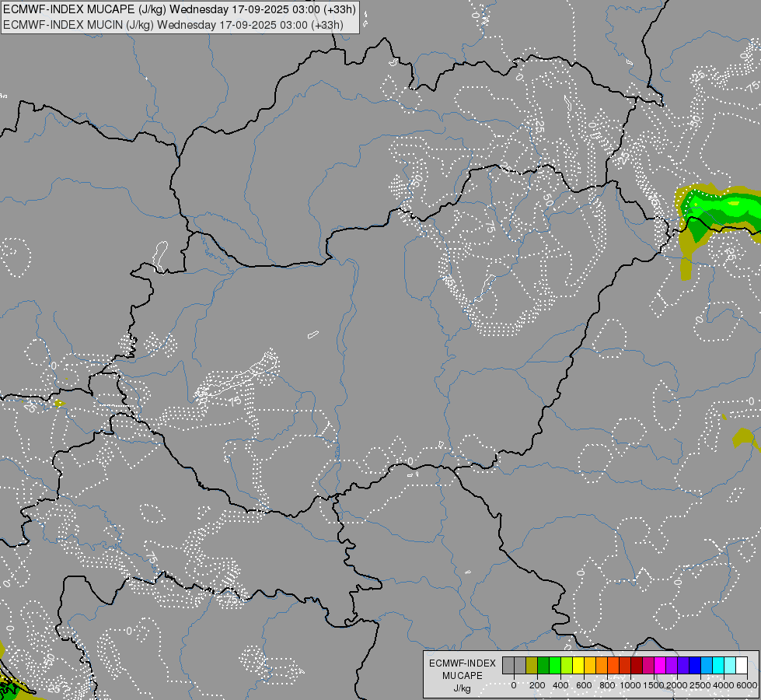Viewport: 761px width, 700px height.
Task: Pick the bright cyan legend swatch
Action: pyautogui.click(x=718, y=665)
